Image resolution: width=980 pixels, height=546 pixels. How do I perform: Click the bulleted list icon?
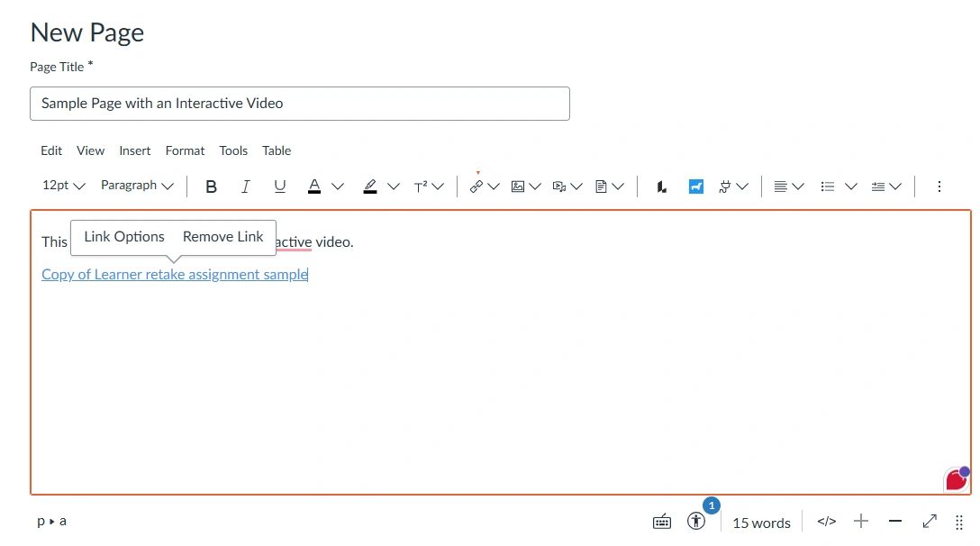click(828, 187)
